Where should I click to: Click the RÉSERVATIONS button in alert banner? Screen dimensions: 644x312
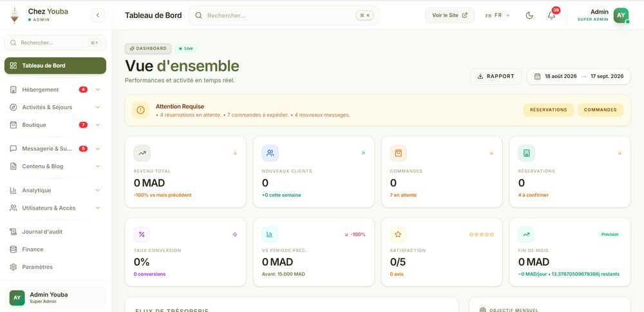tap(548, 110)
